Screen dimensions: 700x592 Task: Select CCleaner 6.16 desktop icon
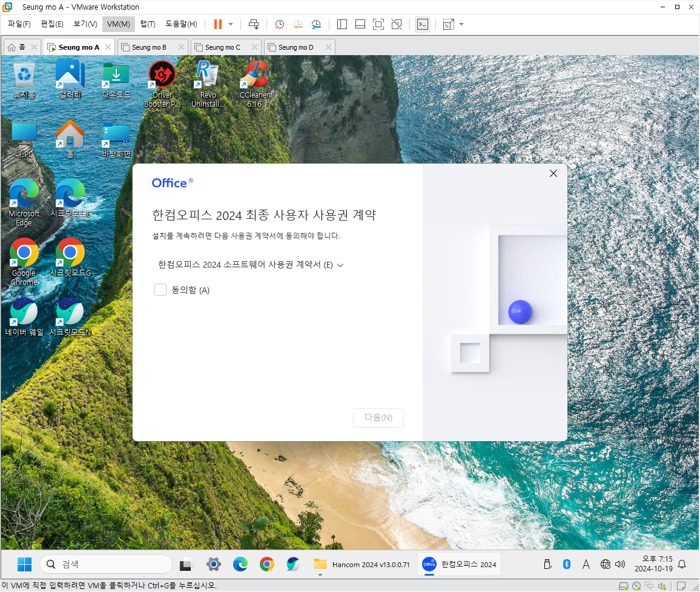pyautogui.click(x=254, y=85)
